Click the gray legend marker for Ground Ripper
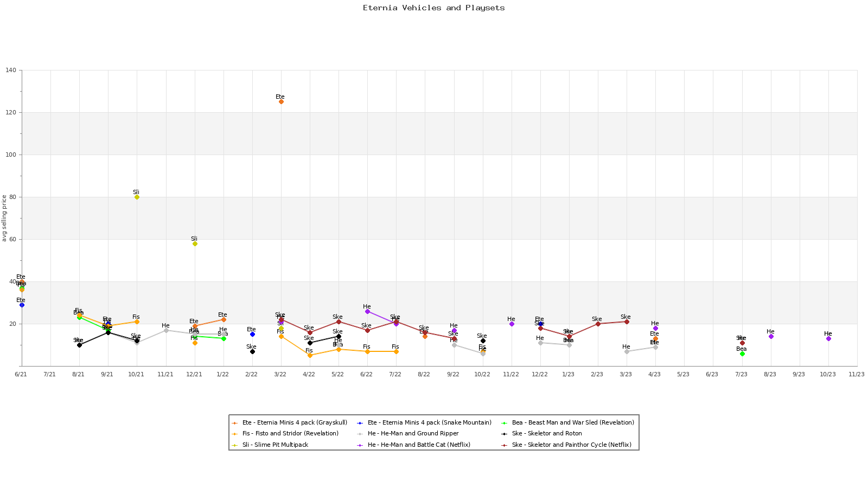The height and width of the screenshot is (488, 868). (360, 434)
